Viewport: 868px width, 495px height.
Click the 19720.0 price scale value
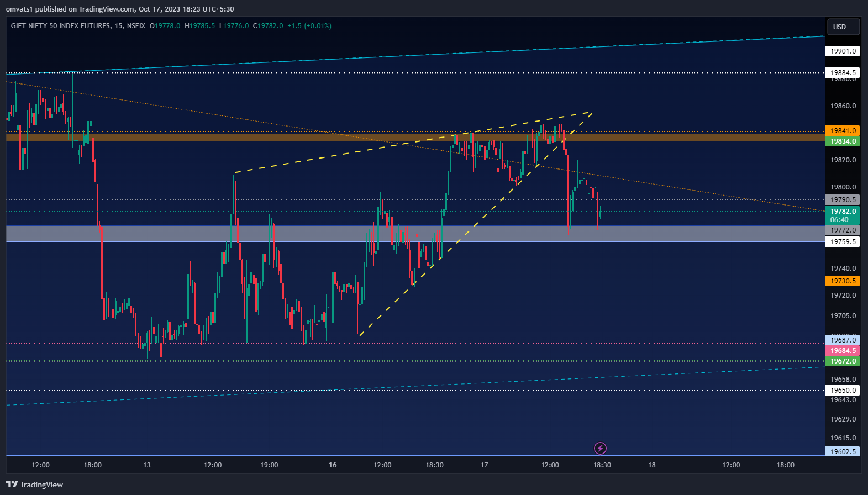(843, 296)
